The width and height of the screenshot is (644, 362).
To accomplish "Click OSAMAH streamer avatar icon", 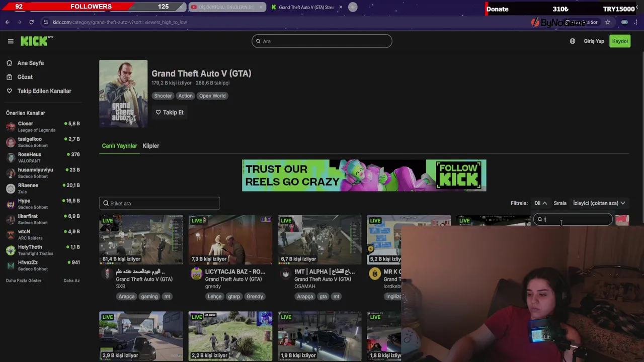I will click(285, 274).
